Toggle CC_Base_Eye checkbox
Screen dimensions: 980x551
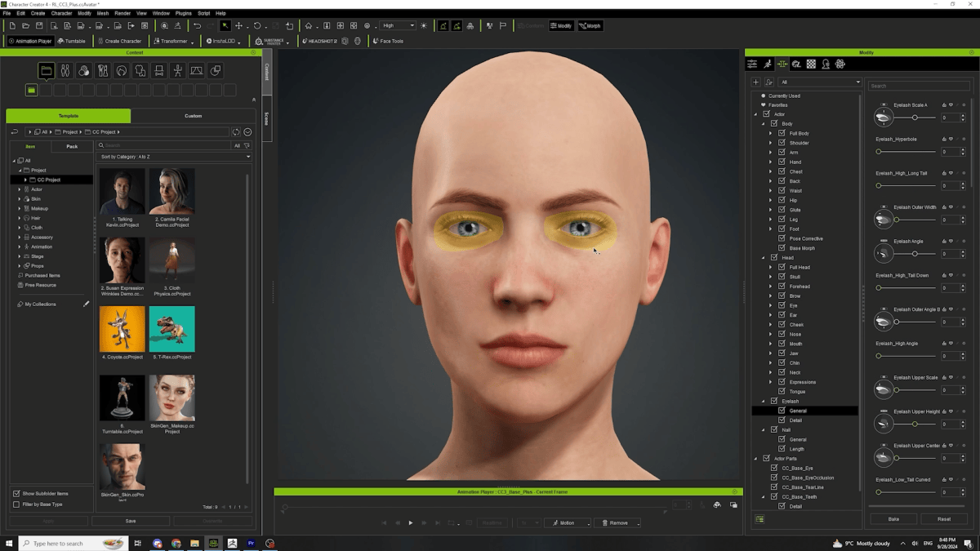(x=774, y=468)
